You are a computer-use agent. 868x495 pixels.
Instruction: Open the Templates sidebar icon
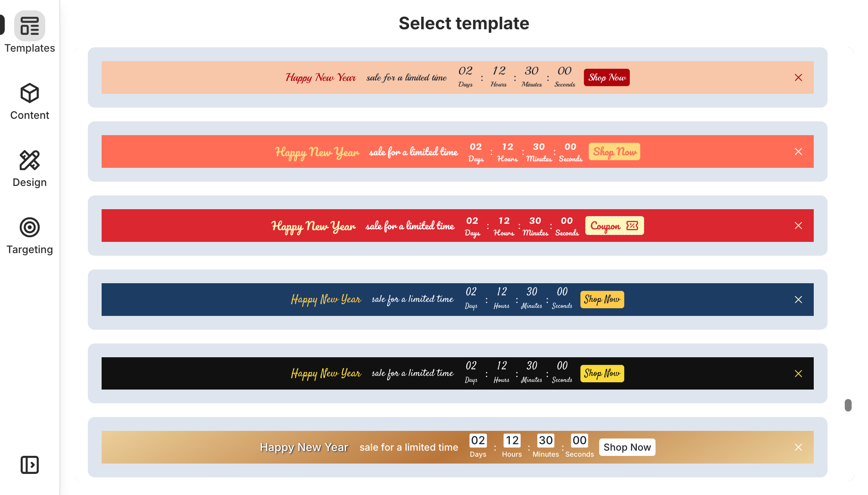point(30,26)
